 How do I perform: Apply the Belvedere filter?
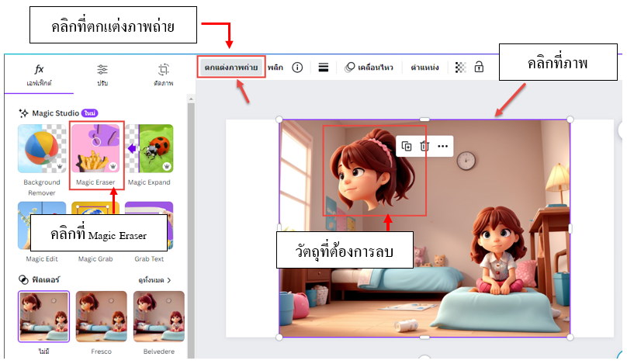(x=159, y=317)
